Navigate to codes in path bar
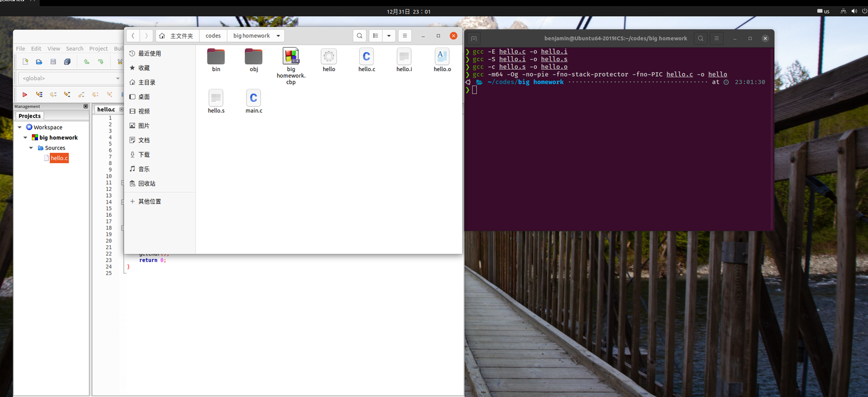This screenshot has height=397, width=868. point(213,36)
